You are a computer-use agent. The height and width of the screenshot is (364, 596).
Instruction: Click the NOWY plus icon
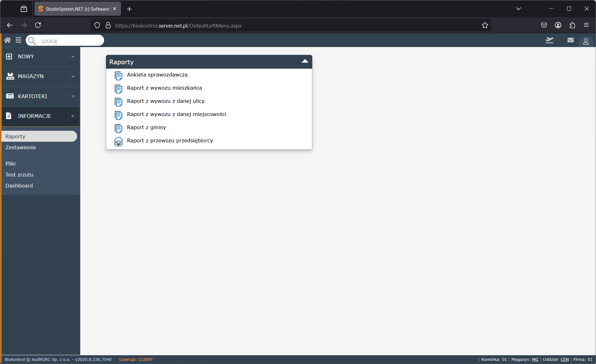tap(9, 56)
